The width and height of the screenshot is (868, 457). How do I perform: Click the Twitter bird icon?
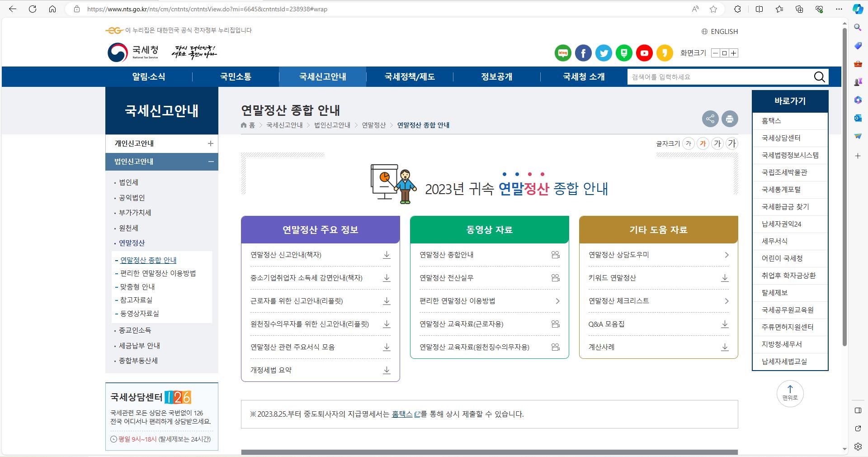click(x=604, y=53)
